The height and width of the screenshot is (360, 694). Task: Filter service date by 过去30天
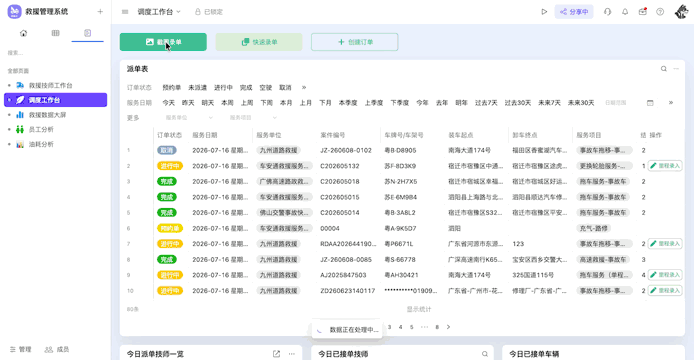[x=518, y=103]
